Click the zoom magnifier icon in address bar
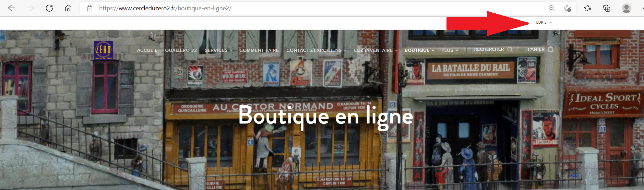The width and height of the screenshot is (644, 190). point(551,8)
